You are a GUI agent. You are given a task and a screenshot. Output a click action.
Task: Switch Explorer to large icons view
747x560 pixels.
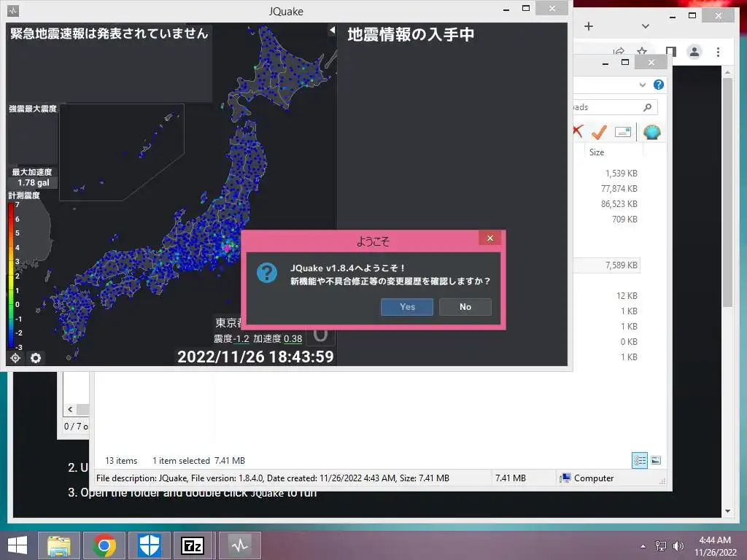pos(656,460)
